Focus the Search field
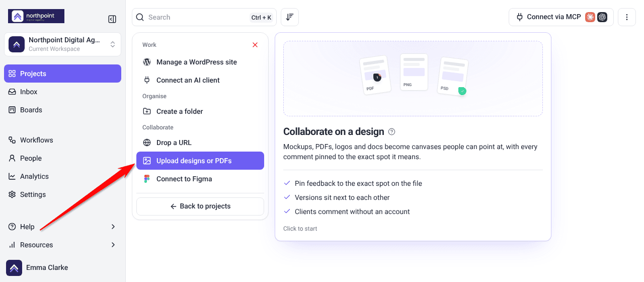This screenshot has height=282, width=644. 204,17
